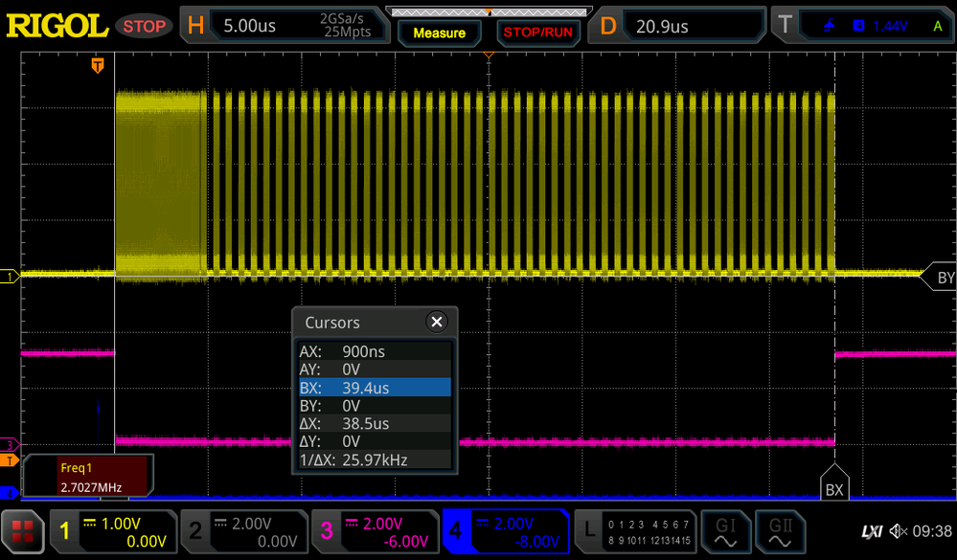Click the 25Mpts memory depth readout
The image size is (957, 560).
(348, 33)
